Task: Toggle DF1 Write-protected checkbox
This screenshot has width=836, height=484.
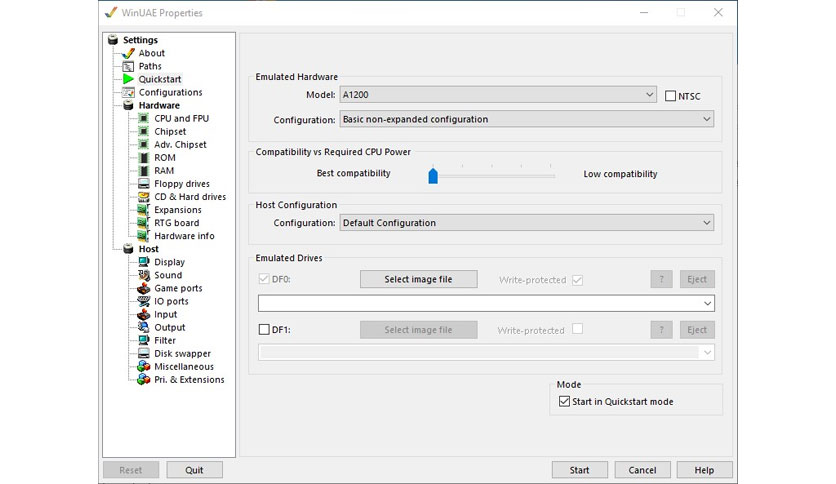Action: (577, 329)
